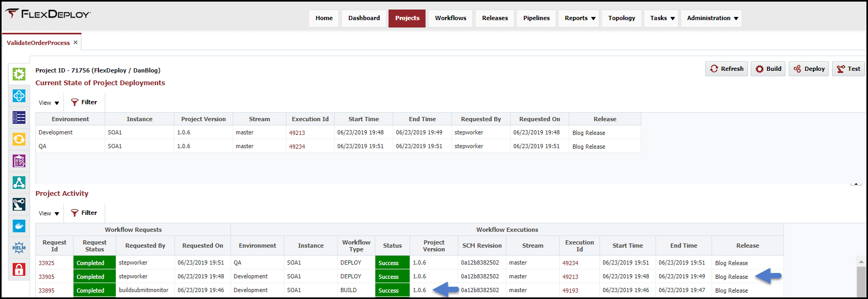Expand the Administration dropdown menu

click(712, 18)
